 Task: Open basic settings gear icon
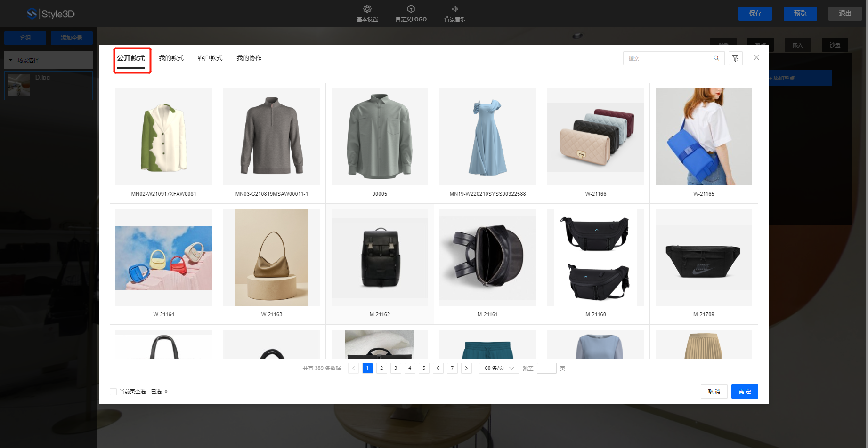[367, 9]
